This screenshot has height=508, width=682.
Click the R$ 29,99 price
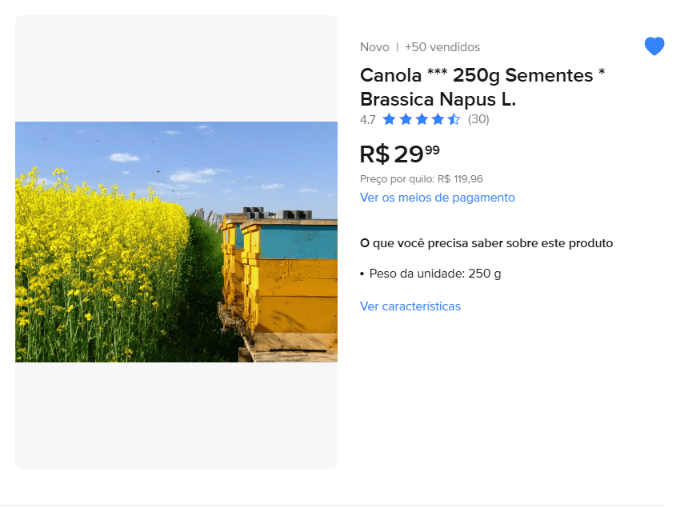pyautogui.click(x=400, y=154)
